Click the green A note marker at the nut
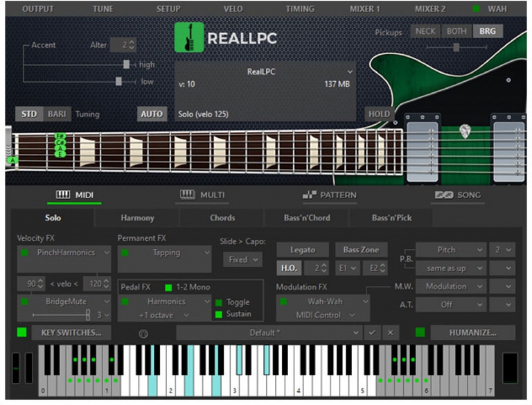This screenshot has height=405, width=532. (12, 160)
